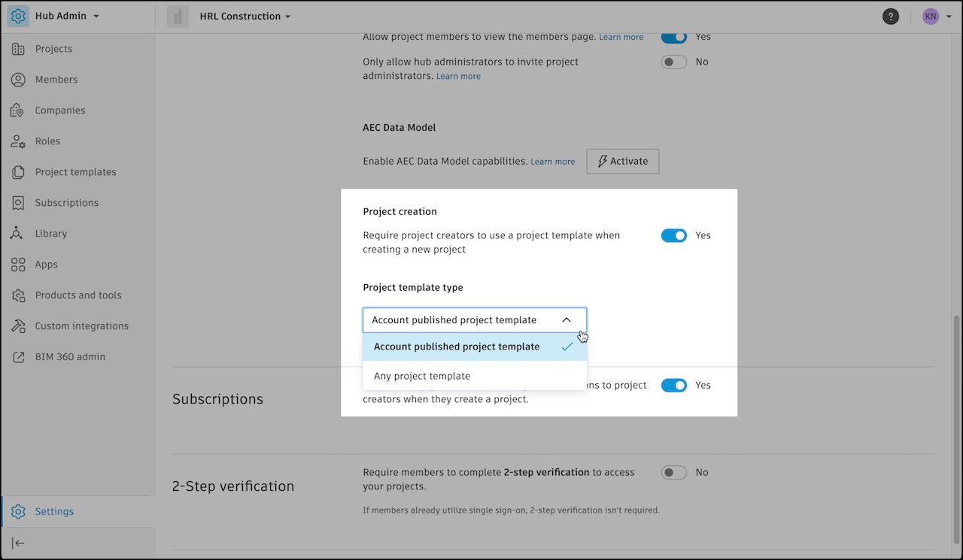Toggle the Subscriptions section switch
963x560 pixels.
point(674,385)
